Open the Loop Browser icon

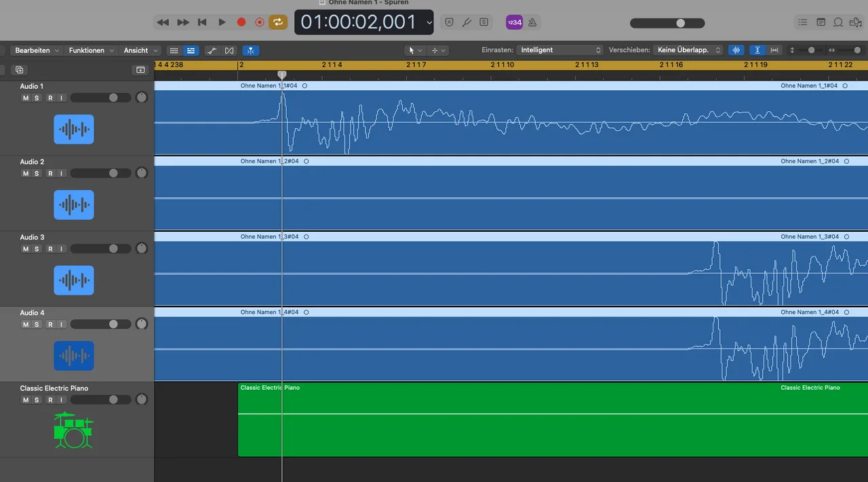pyautogui.click(x=838, y=22)
